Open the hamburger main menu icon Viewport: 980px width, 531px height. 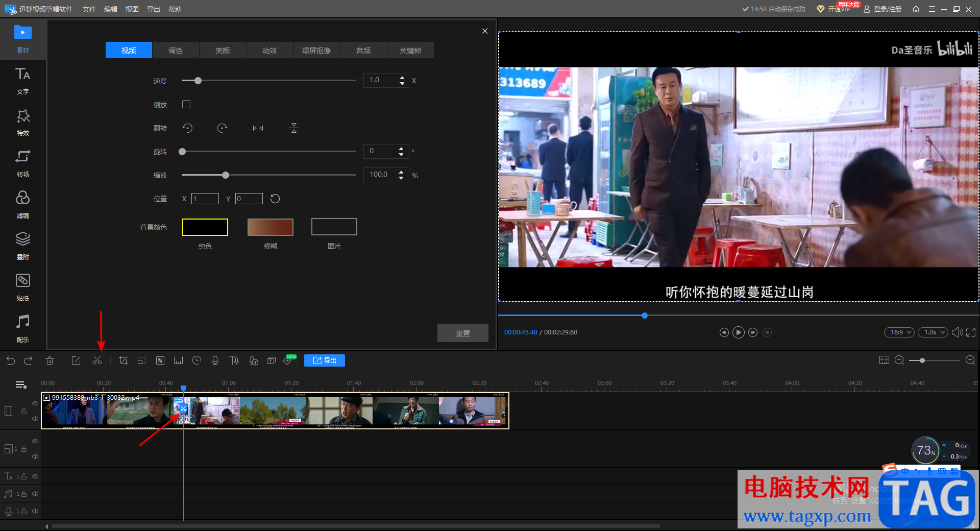click(x=932, y=9)
